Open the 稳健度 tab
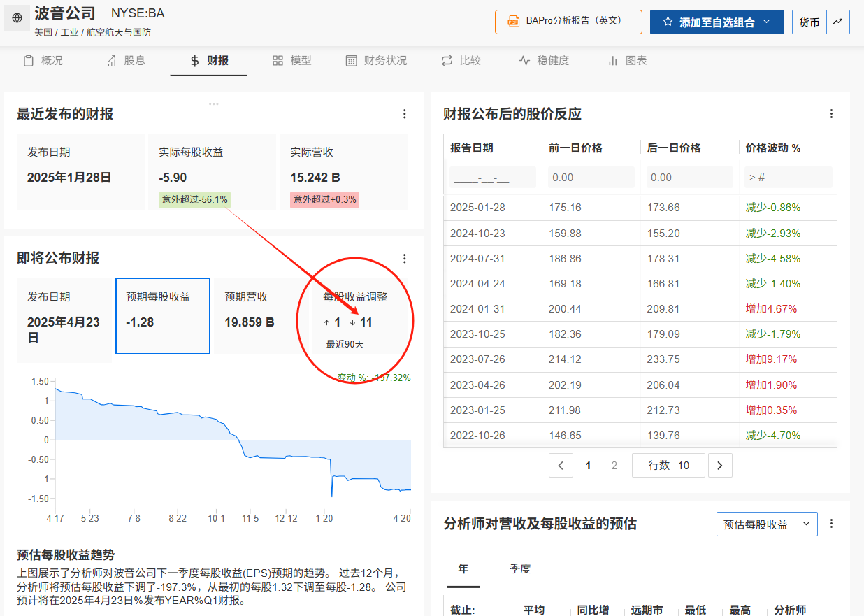 (x=544, y=61)
